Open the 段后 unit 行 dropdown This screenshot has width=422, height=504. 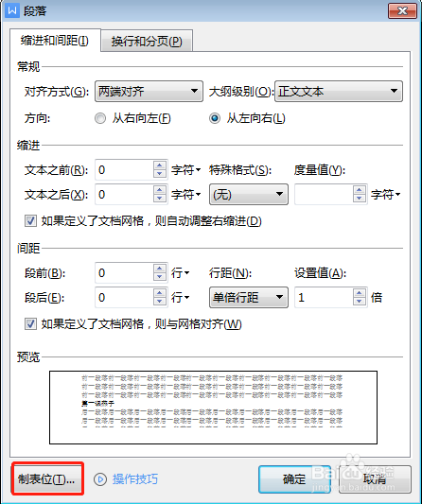pos(181,297)
